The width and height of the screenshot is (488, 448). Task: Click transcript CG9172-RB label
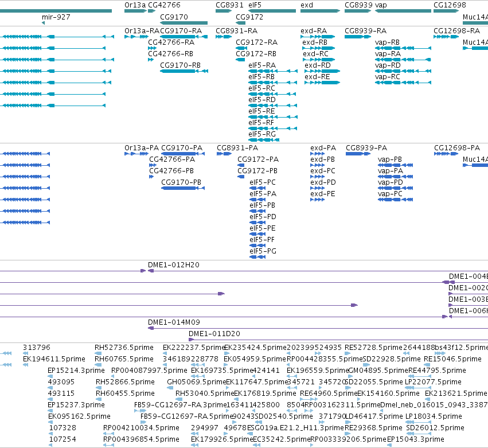click(x=256, y=54)
